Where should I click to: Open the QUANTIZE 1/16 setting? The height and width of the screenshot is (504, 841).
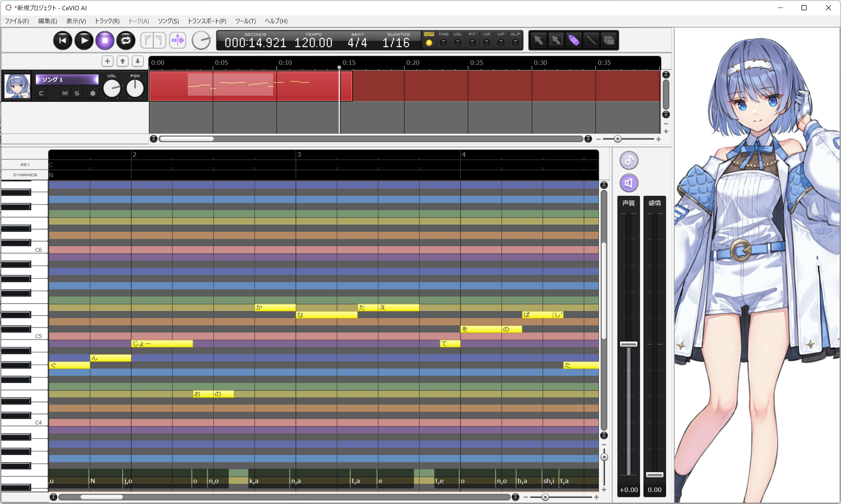(396, 43)
